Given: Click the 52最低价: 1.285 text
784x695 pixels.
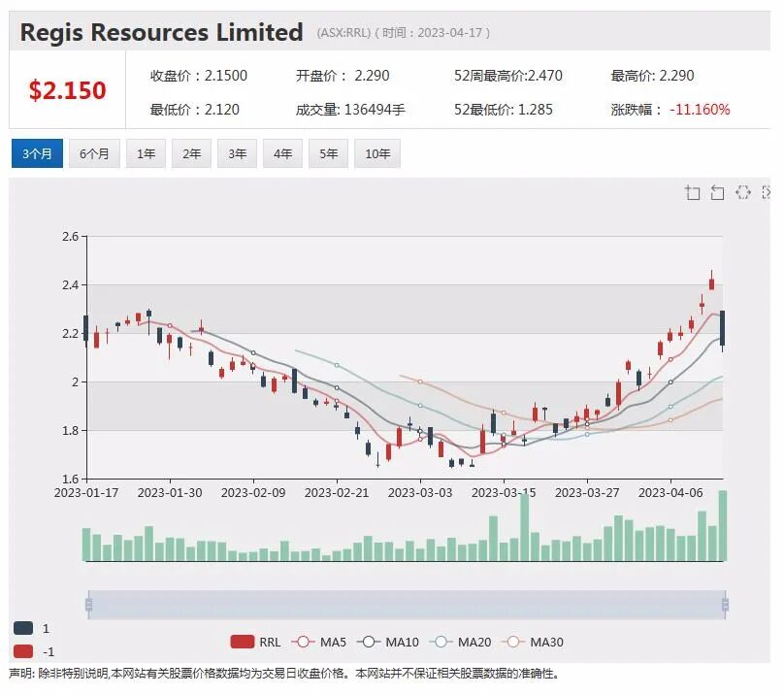Looking at the screenshot, I should (503, 109).
